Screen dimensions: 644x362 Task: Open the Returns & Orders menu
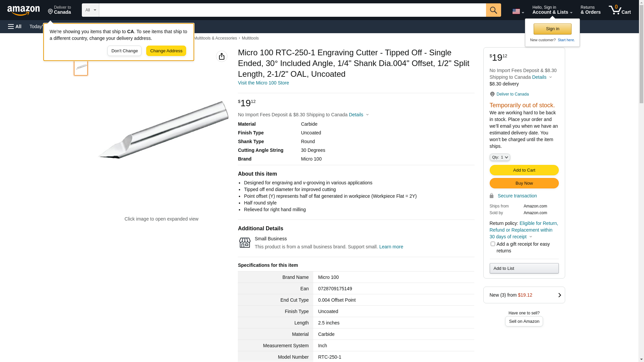[590, 10]
